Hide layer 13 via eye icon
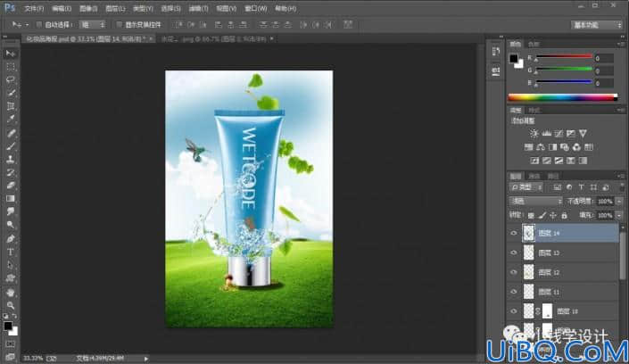The image size is (629, 364). point(514,252)
